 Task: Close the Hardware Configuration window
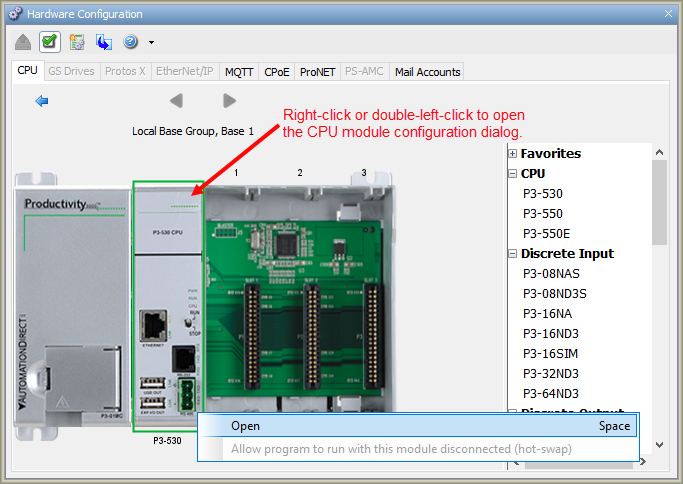tap(665, 14)
